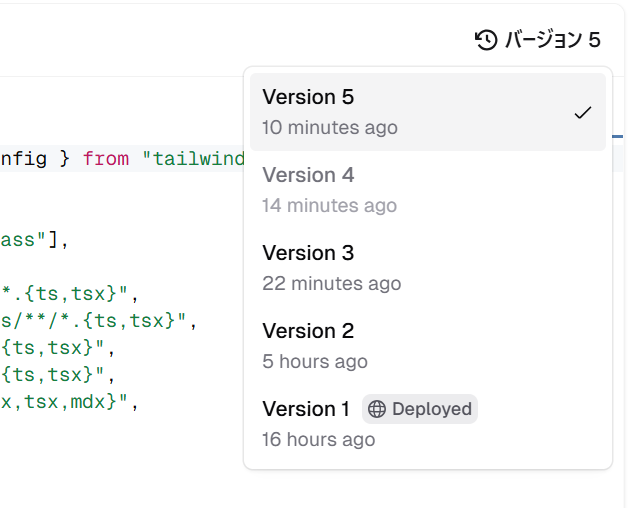Viewport: 634px width, 508px height.
Task: Click the code line with s/**/*.{ts,tsx}
Action: tap(98, 321)
